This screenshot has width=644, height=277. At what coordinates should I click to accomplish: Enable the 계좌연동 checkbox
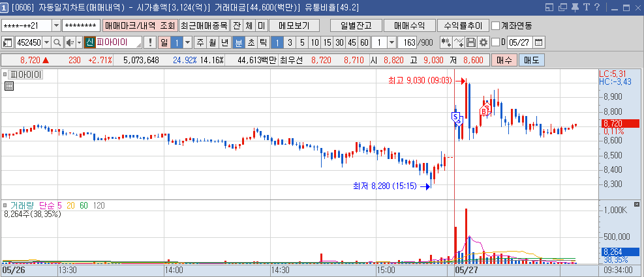pos(496,26)
